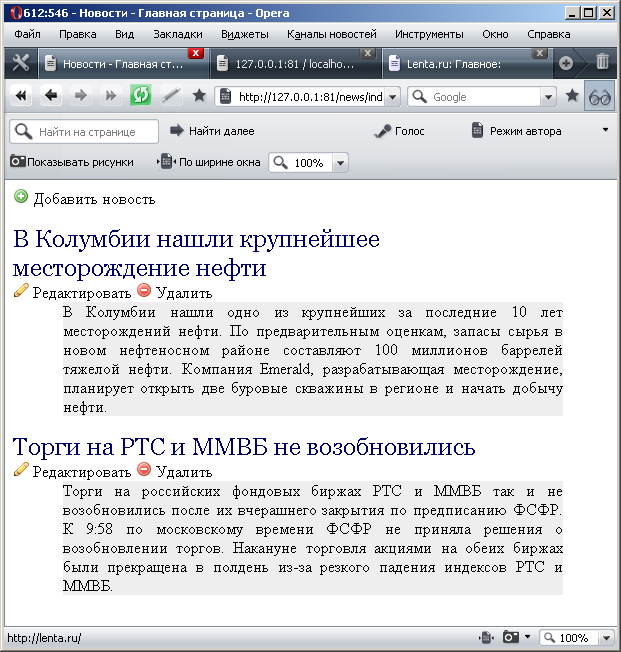Open status bar 100% zoom dropdown

click(x=606, y=637)
